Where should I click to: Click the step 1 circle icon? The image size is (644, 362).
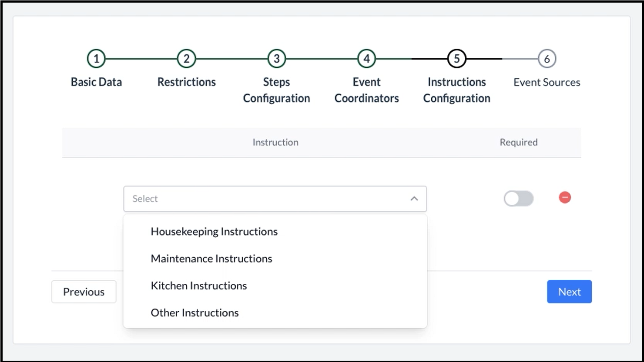point(96,59)
